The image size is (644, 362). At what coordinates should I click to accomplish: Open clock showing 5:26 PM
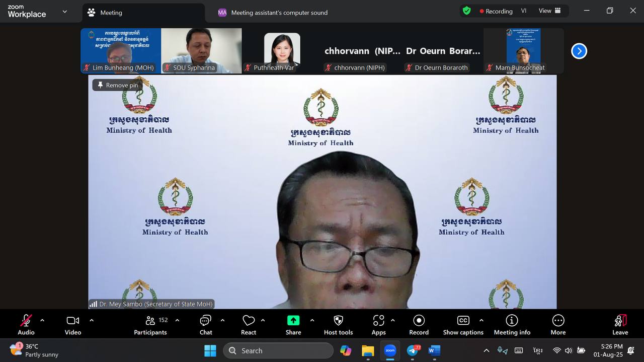(x=608, y=350)
